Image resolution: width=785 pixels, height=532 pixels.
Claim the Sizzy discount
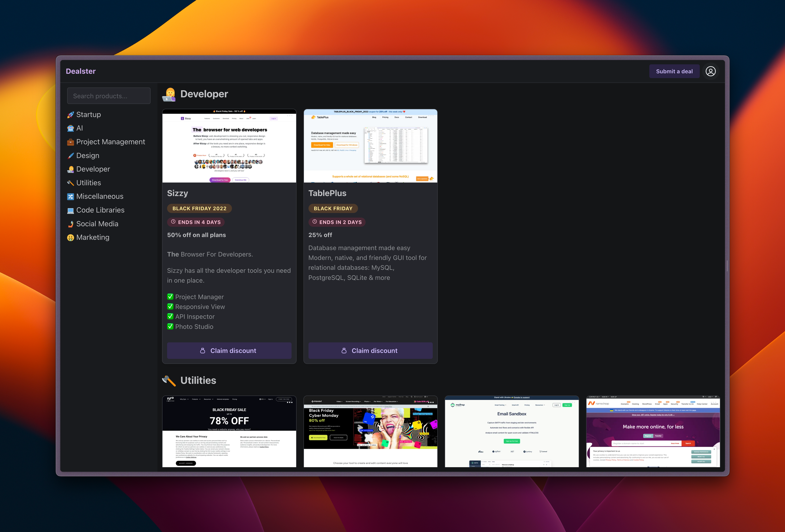coord(229,351)
